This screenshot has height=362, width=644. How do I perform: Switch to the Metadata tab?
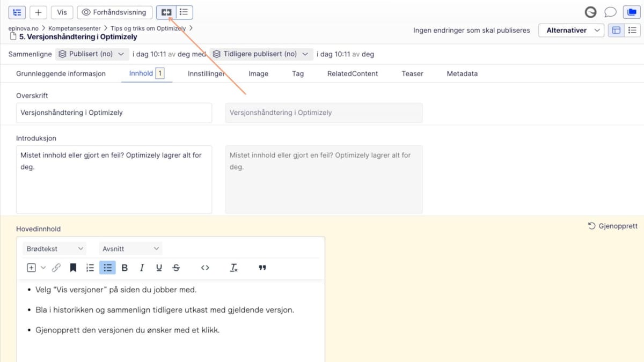pyautogui.click(x=462, y=73)
